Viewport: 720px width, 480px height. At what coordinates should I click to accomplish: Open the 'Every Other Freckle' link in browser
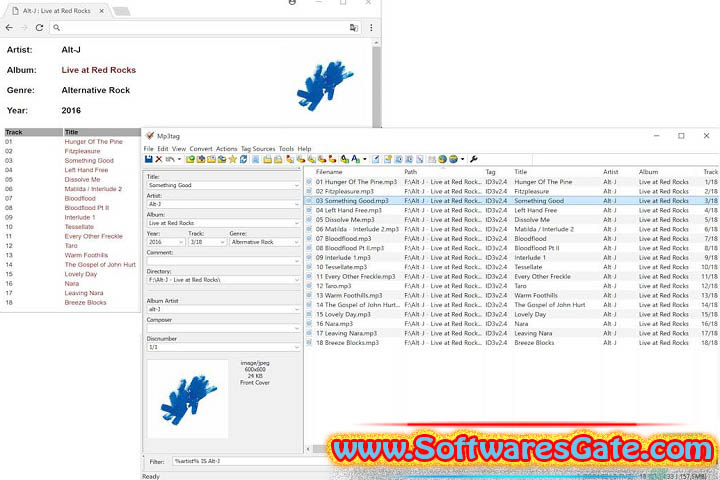coord(94,236)
